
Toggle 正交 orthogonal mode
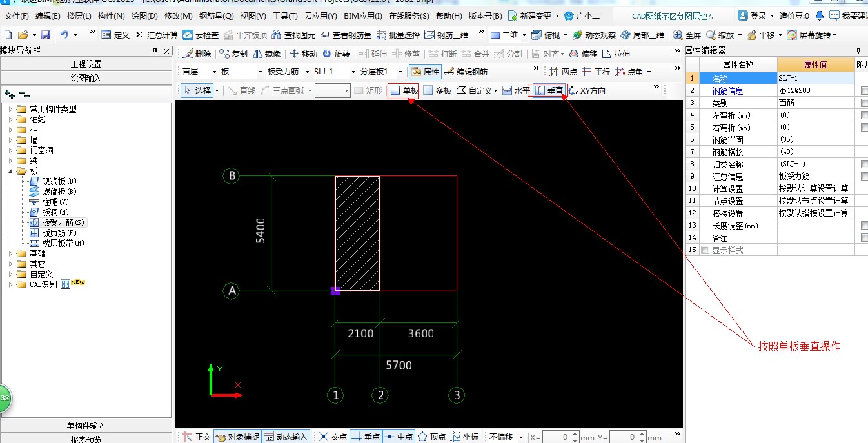(197, 437)
